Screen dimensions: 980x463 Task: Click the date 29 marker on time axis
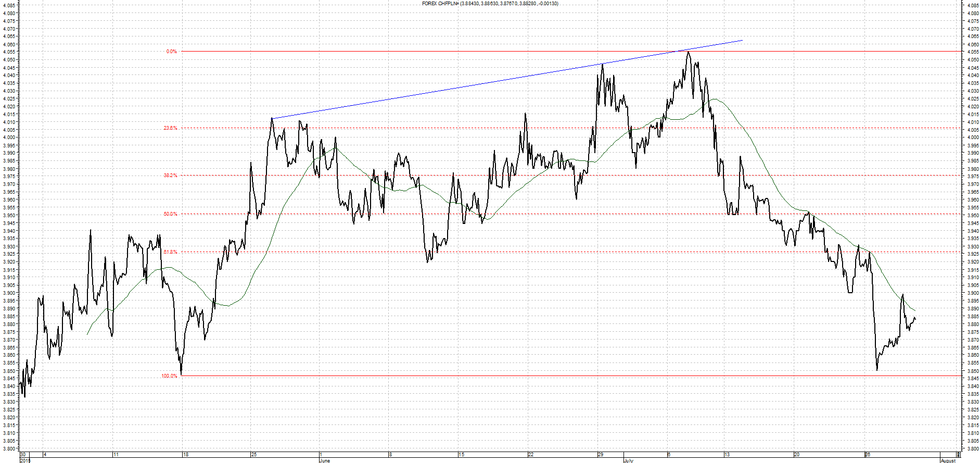tap(601, 455)
